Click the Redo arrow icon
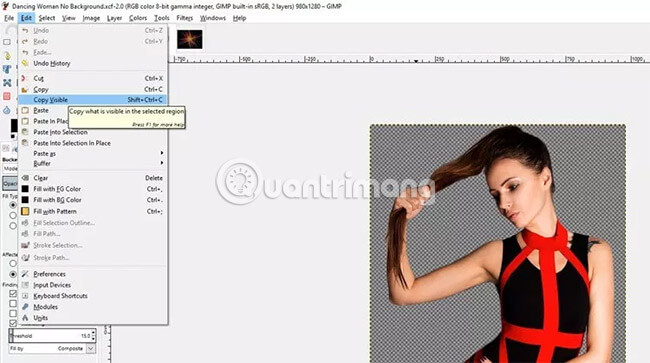The image size is (650, 363). 25,41
